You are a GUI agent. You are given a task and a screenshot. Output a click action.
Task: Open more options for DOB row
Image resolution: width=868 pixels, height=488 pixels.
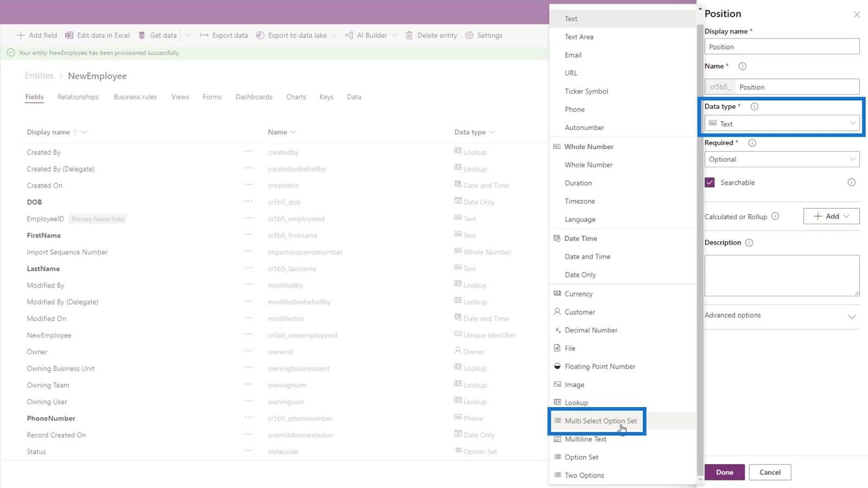(x=248, y=201)
